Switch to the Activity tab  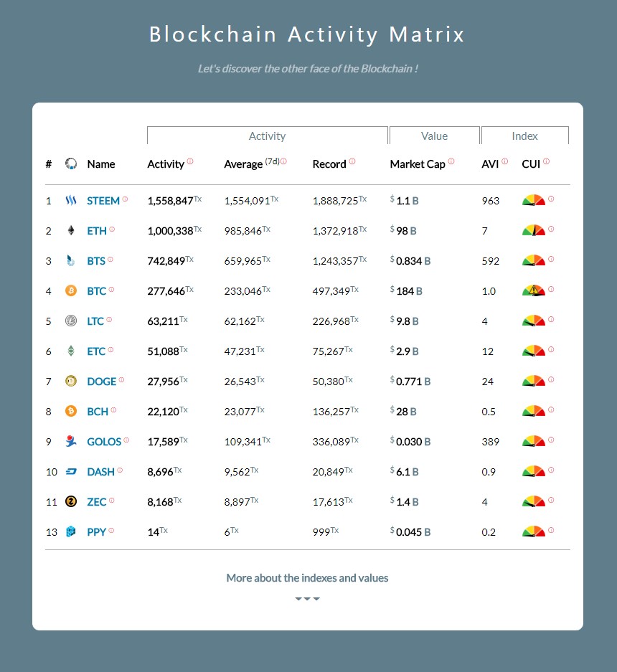pyautogui.click(x=267, y=136)
